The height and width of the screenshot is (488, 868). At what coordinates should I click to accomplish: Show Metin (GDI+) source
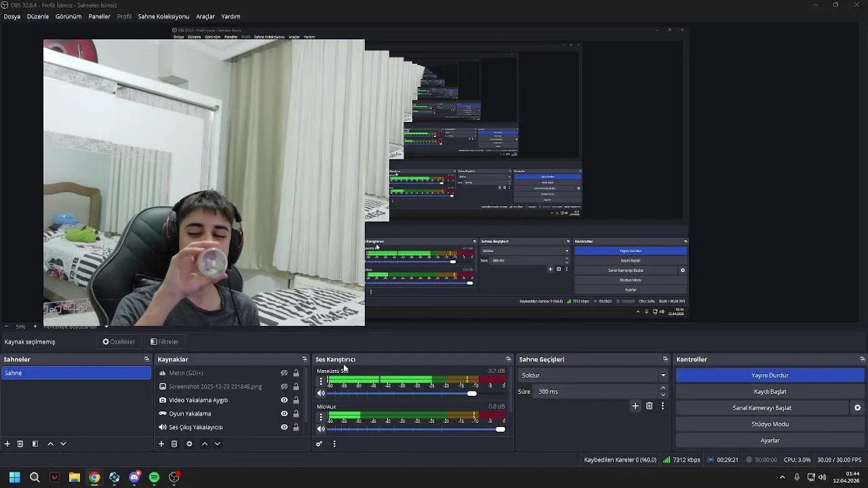(284, 373)
